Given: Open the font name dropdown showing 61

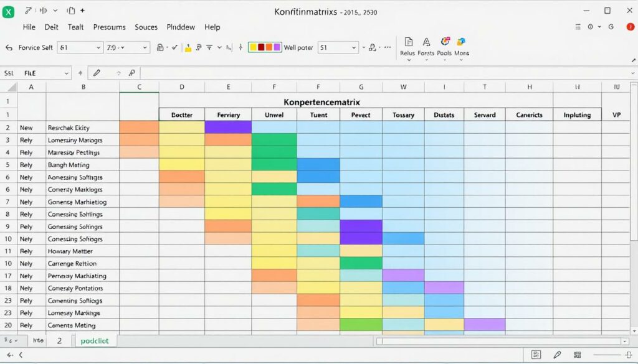Looking at the screenshot, I should pos(80,47).
